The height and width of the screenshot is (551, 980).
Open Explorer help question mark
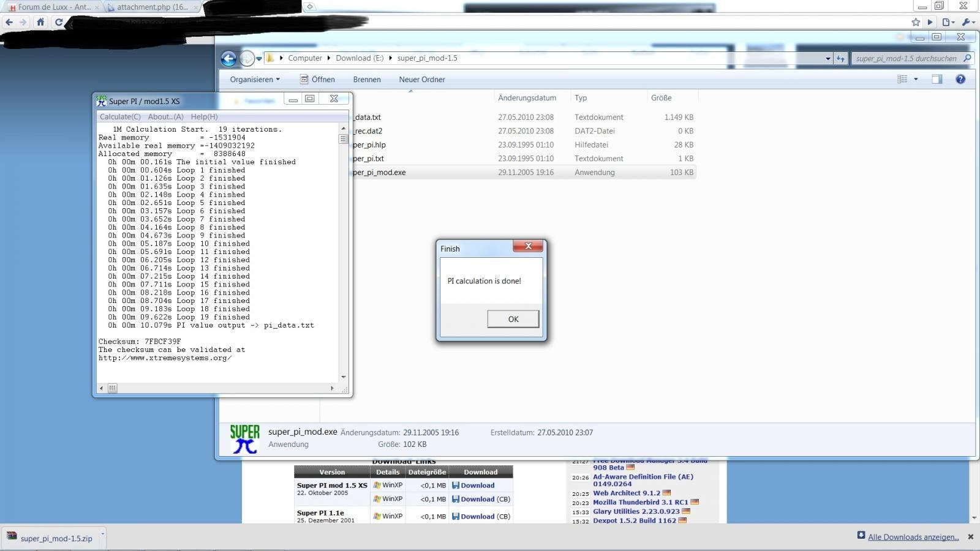tap(960, 79)
